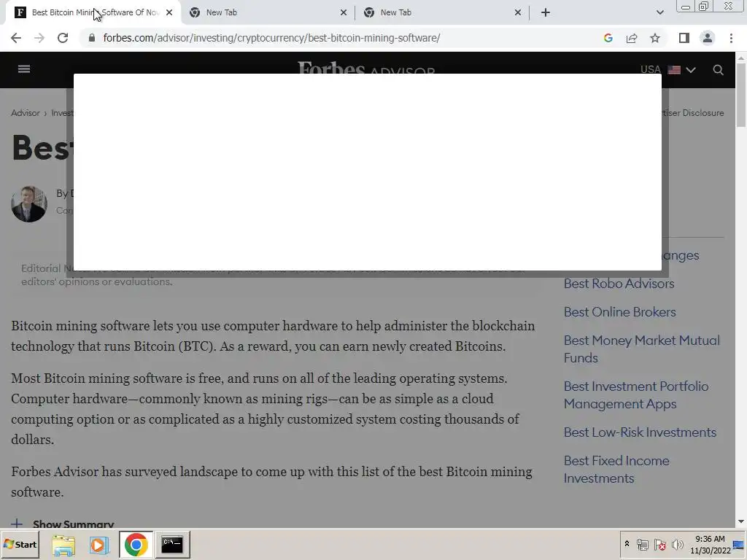
Task: Close the third New Tab
Action: [x=518, y=12]
